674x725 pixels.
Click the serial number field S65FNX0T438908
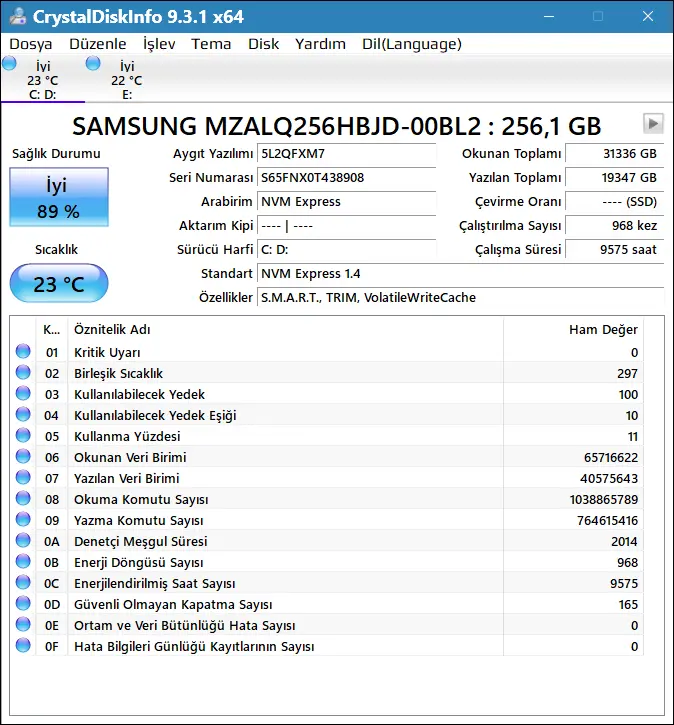(x=346, y=178)
